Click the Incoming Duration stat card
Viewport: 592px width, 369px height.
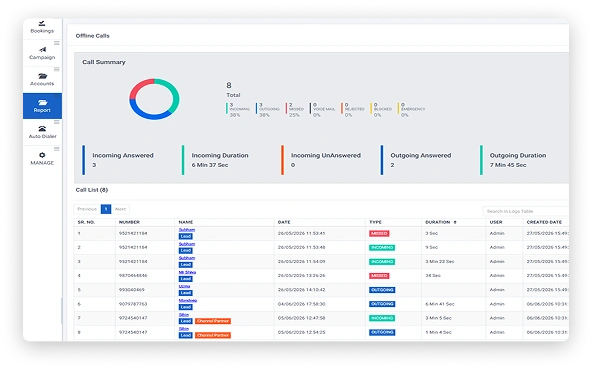216,160
